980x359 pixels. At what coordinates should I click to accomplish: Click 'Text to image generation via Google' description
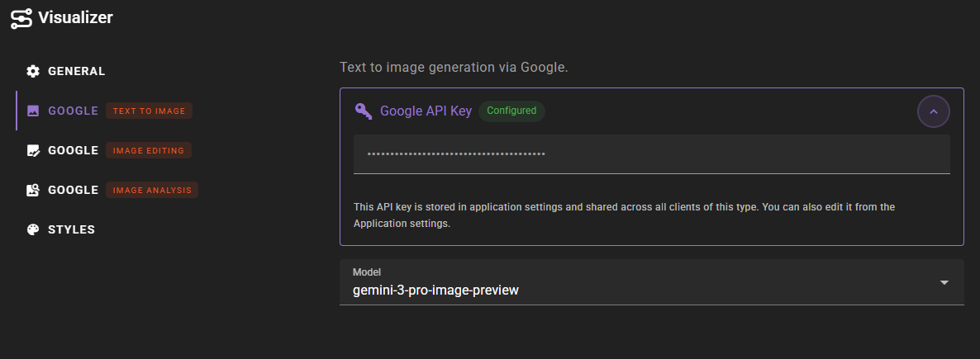(x=454, y=68)
